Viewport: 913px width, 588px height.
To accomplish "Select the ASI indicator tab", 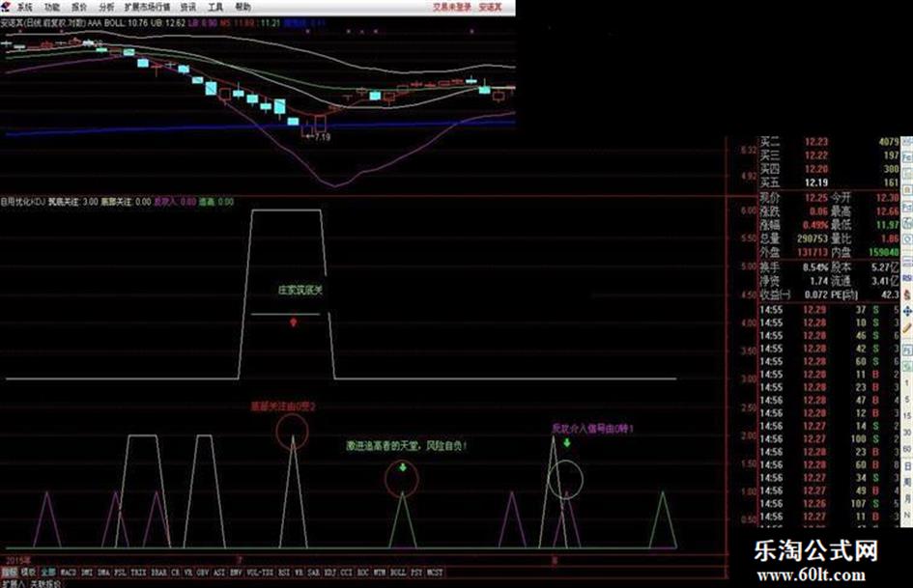I will pyautogui.click(x=219, y=573).
